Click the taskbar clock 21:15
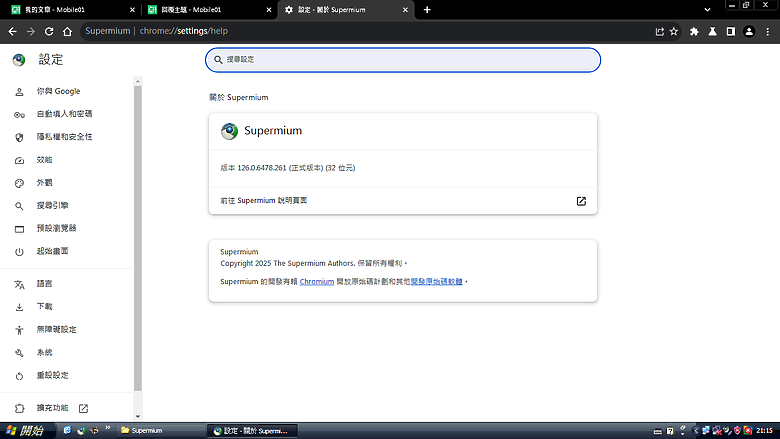The width and height of the screenshot is (780, 439). [764, 431]
